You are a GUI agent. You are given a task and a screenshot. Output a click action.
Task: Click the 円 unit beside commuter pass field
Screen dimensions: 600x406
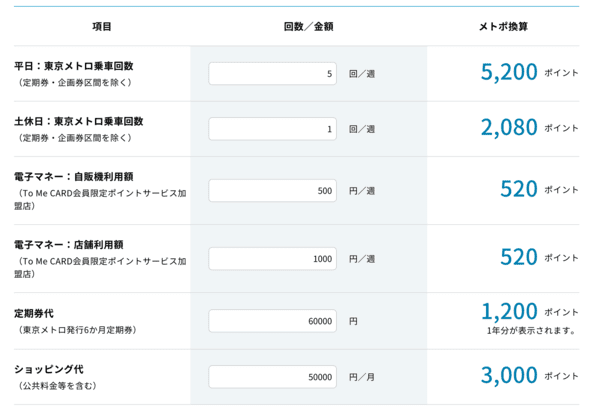pyautogui.click(x=353, y=321)
